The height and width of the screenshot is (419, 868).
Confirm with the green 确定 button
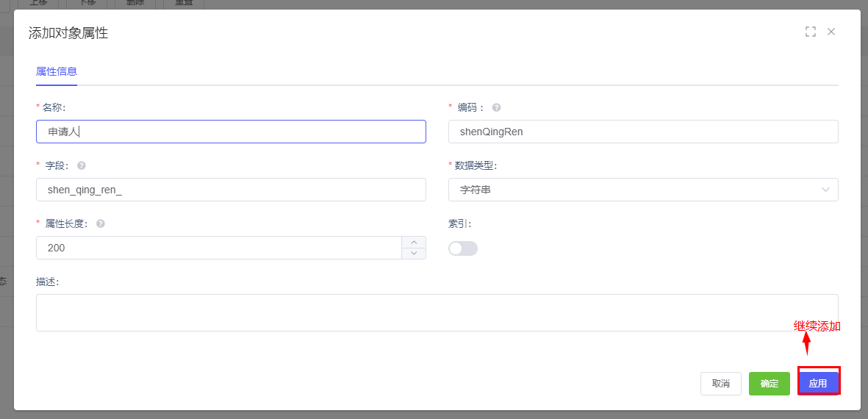(769, 384)
